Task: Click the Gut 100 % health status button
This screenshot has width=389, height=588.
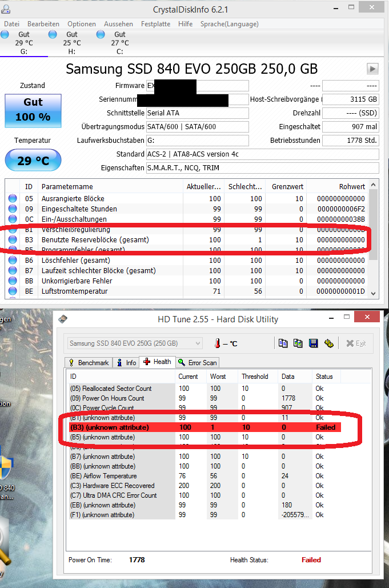Action: click(33, 111)
